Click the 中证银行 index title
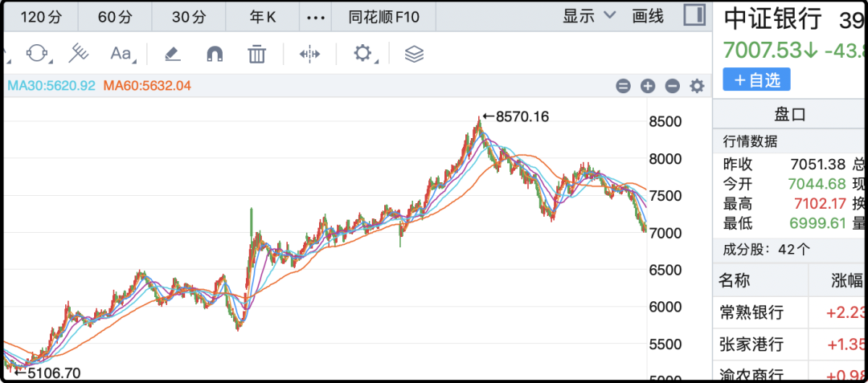The height and width of the screenshot is (383, 868). click(x=773, y=20)
